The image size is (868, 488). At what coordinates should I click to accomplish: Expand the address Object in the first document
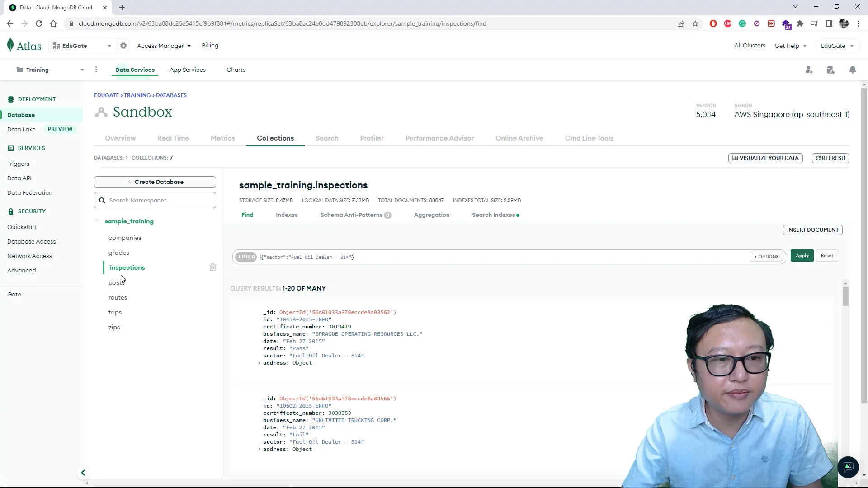click(260, 363)
